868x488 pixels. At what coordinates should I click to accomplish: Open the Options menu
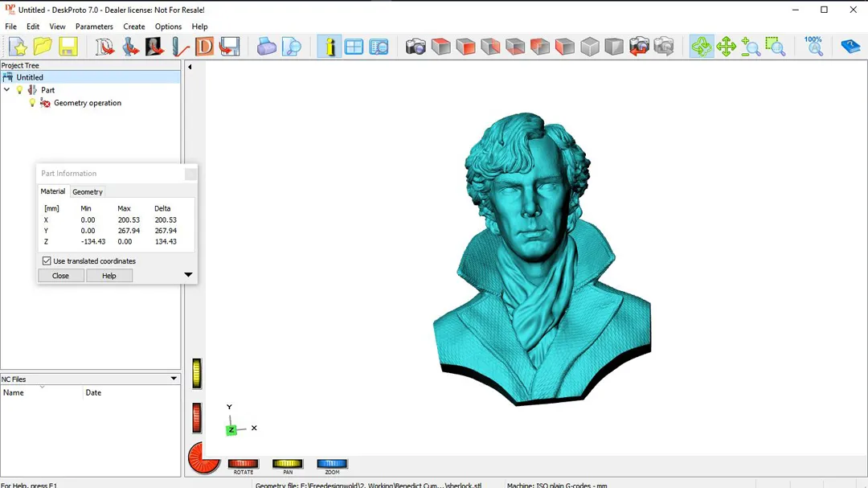(x=168, y=27)
